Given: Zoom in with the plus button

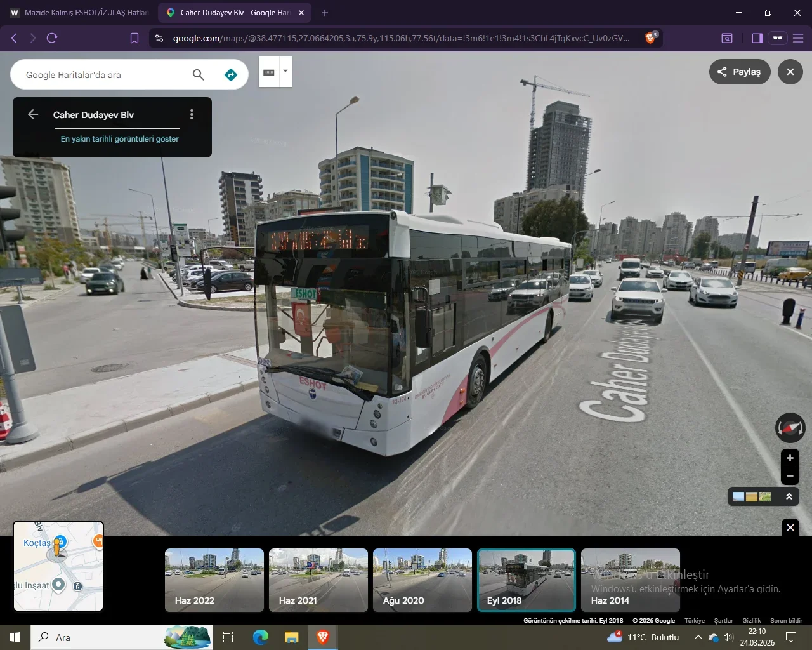Looking at the screenshot, I should (790, 458).
